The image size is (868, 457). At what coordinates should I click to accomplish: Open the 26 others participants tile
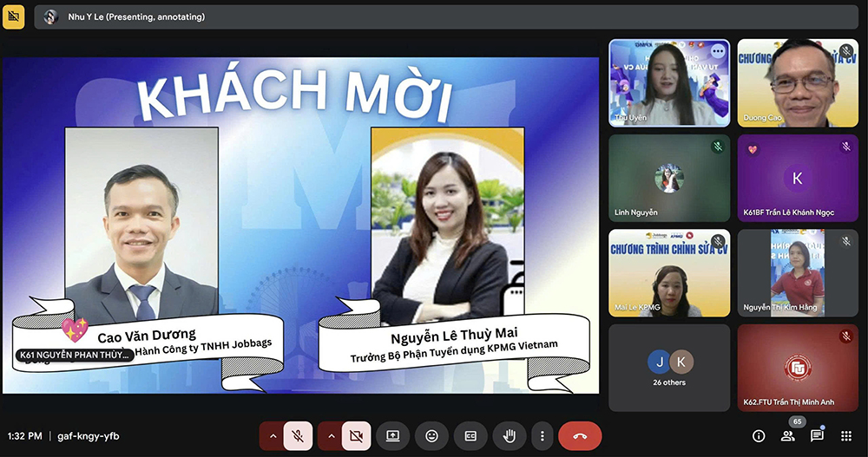click(x=669, y=368)
